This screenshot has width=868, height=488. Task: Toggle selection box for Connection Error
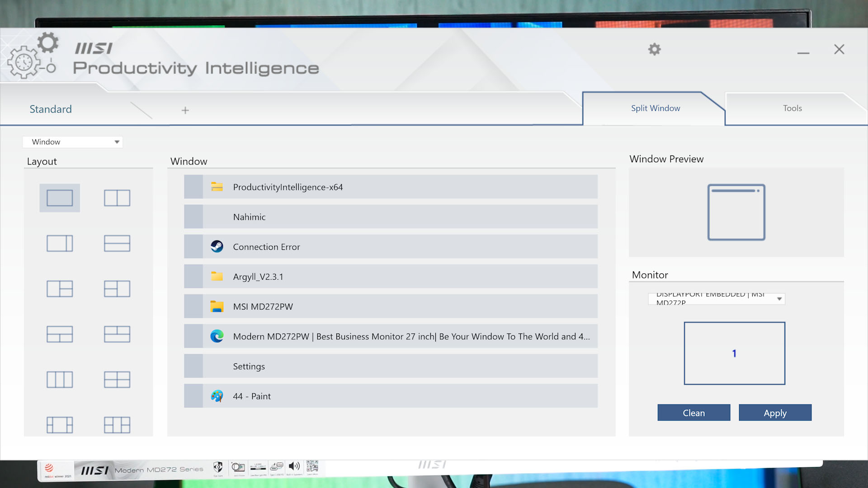pos(193,246)
